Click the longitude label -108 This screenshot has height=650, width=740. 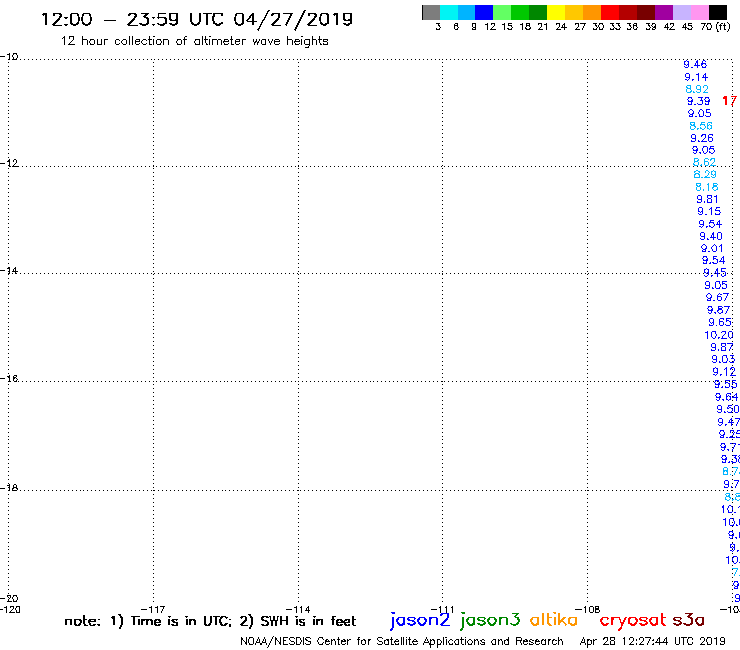pyautogui.click(x=588, y=609)
